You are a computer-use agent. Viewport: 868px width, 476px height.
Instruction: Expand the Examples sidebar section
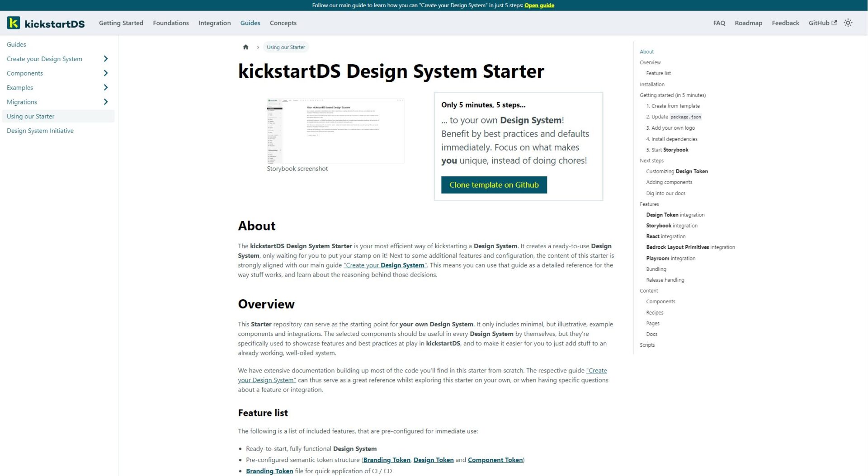point(106,87)
